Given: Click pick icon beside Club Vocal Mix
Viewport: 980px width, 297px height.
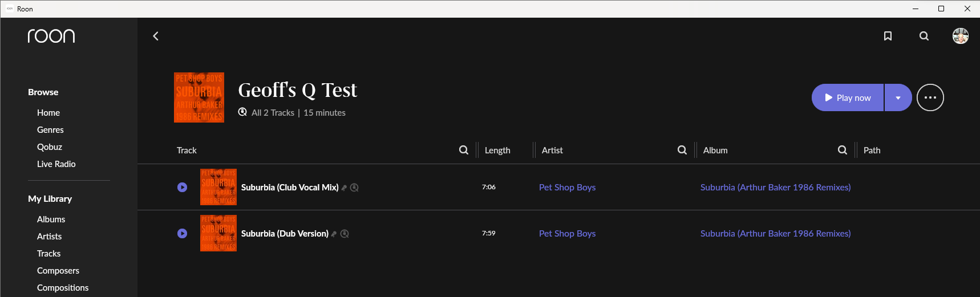Looking at the screenshot, I should (x=344, y=188).
